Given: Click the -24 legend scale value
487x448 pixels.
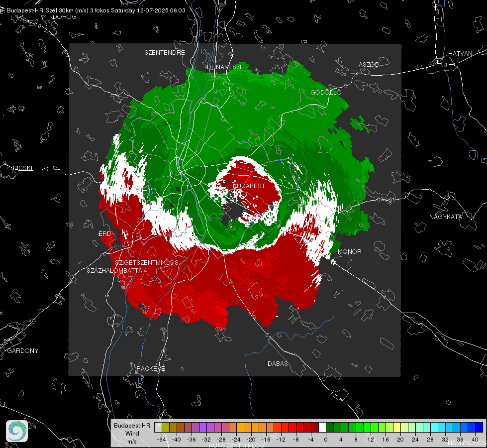Looking at the screenshot, I should (236, 440).
